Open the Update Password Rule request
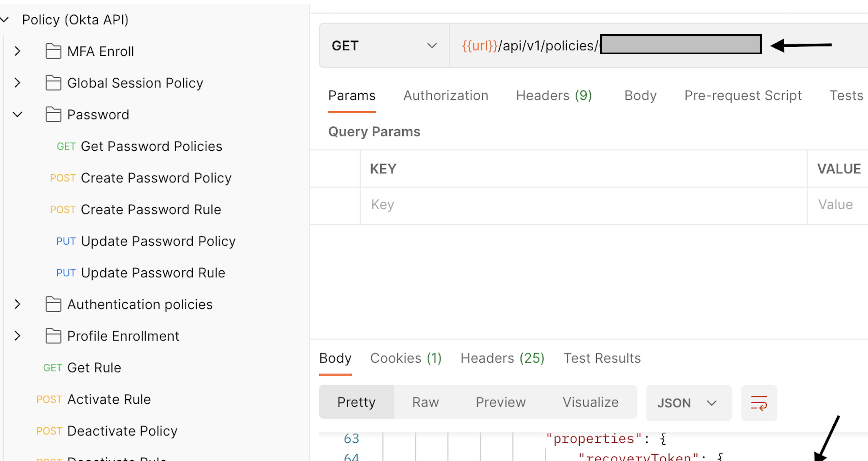The width and height of the screenshot is (868, 461). coord(140,273)
